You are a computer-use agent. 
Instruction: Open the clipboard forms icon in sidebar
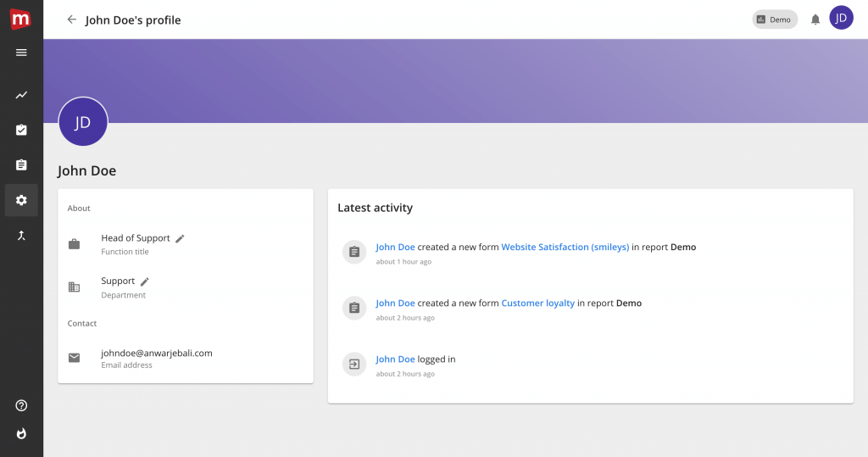(21, 164)
